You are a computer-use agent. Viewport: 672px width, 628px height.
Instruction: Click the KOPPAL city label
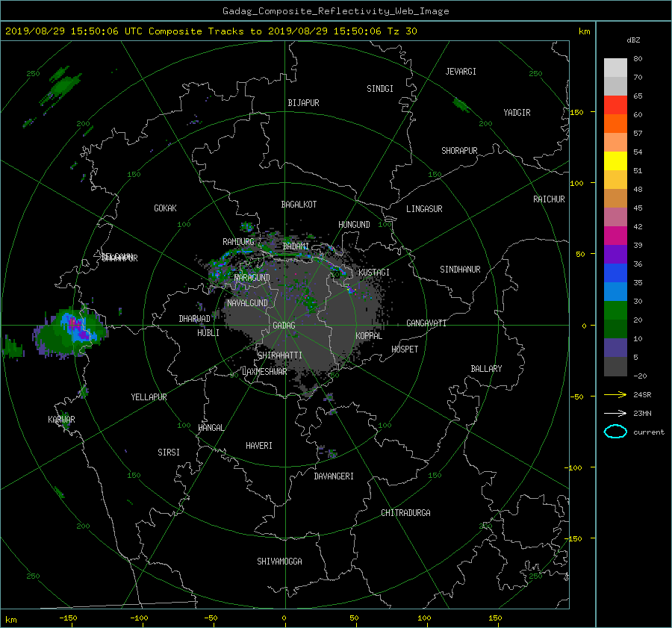(x=369, y=335)
